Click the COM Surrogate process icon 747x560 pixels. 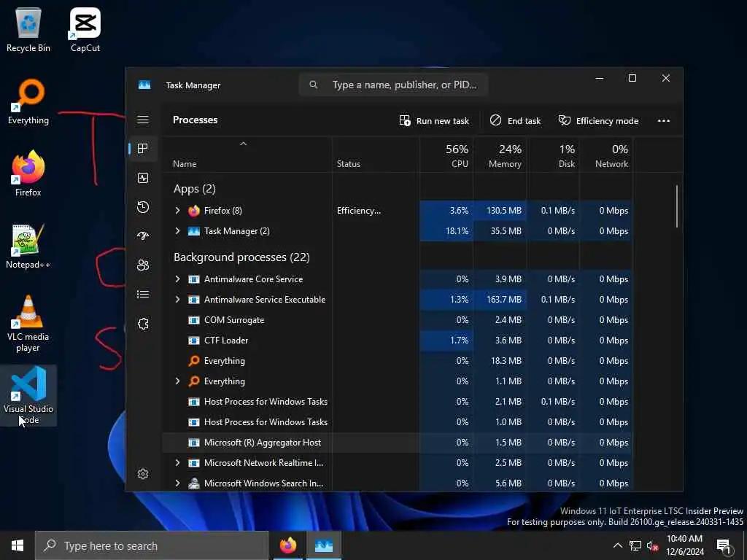click(x=194, y=320)
